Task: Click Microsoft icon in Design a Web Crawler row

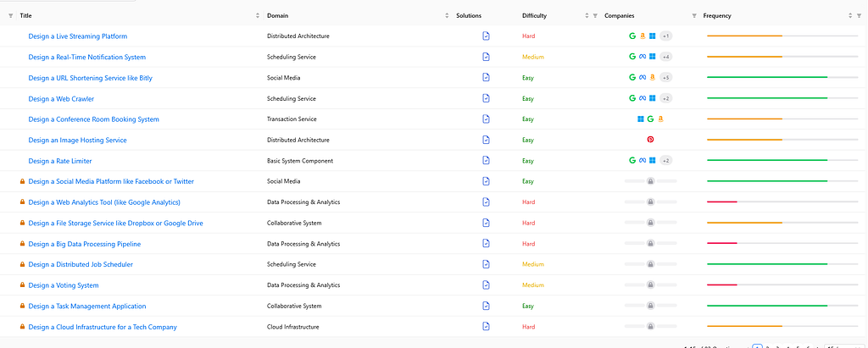Action: tap(653, 98)
